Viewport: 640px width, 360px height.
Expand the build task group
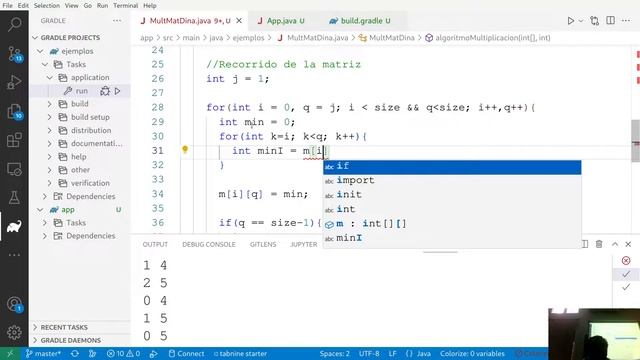[49, 104]
